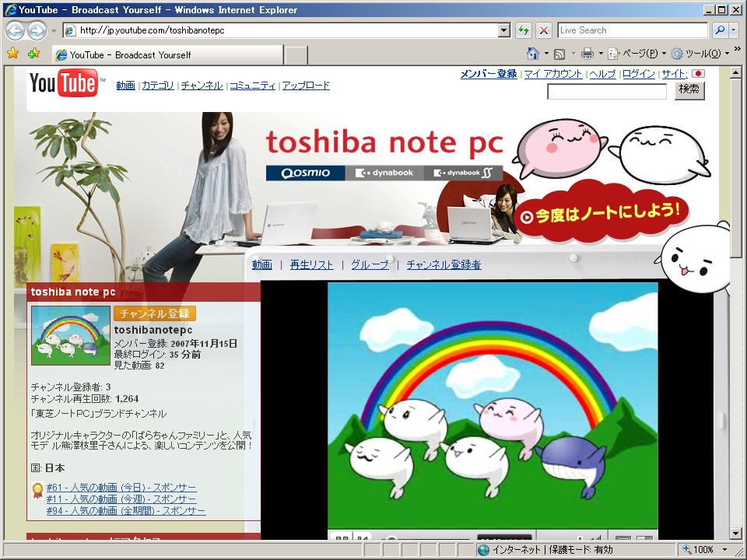Click the Add to Favorites icon
This screenshot has height=560, width=747.
tap(33, 54)
